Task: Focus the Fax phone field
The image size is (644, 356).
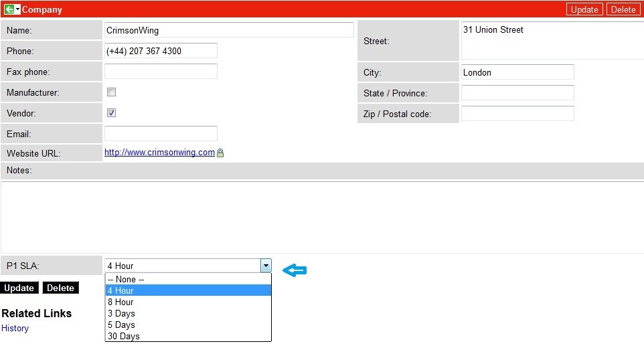Action: (x=161, y=72)
